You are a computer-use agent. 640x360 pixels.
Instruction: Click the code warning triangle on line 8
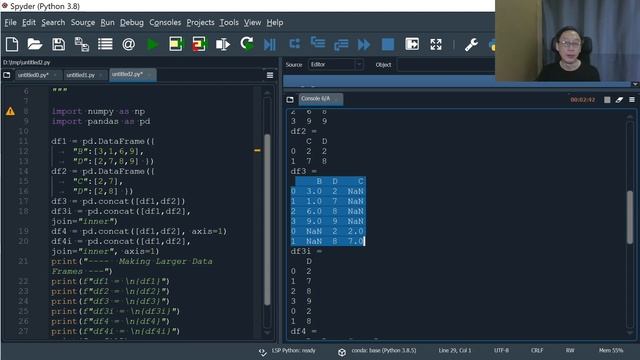point(10,111)
